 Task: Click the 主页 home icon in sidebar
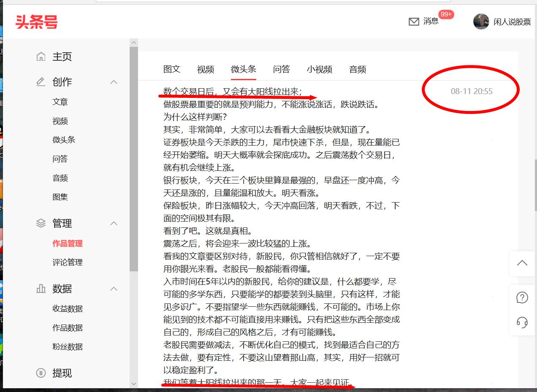pyautogui.click(x=41, y=56)
